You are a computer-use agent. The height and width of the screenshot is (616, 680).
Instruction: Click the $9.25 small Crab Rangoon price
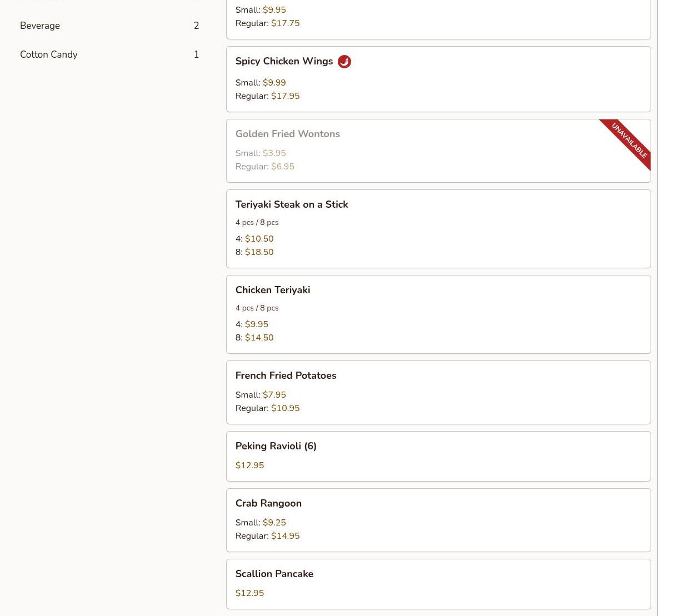pyautogui.click(x=274, y=523)
